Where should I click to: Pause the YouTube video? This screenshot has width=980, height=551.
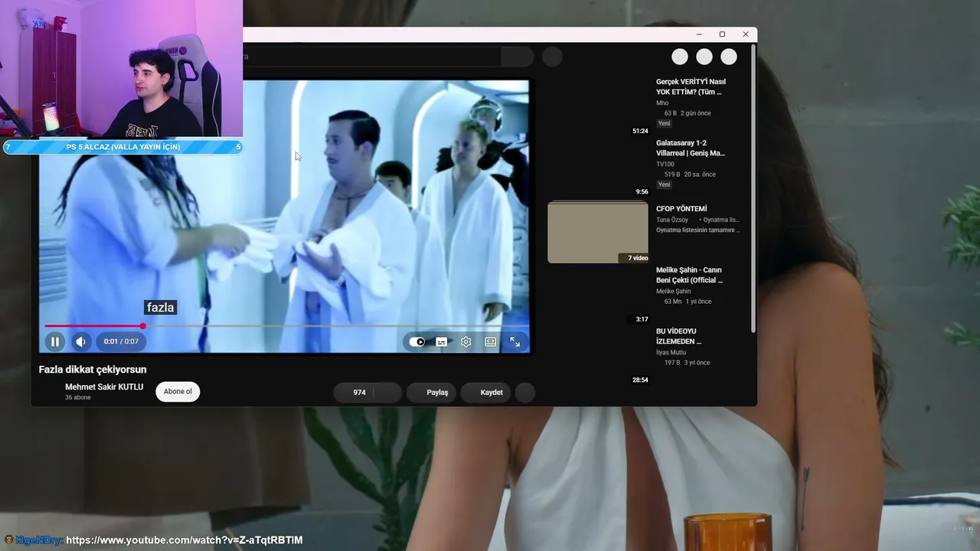(x=54, y=342)
